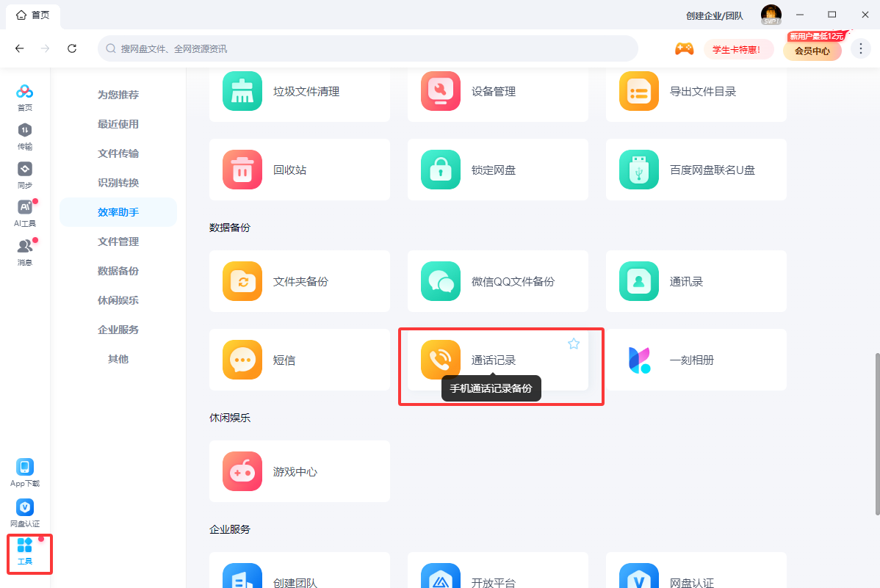Select 文件管理 category
Screen dimensions: 880x588
[118, 242]
